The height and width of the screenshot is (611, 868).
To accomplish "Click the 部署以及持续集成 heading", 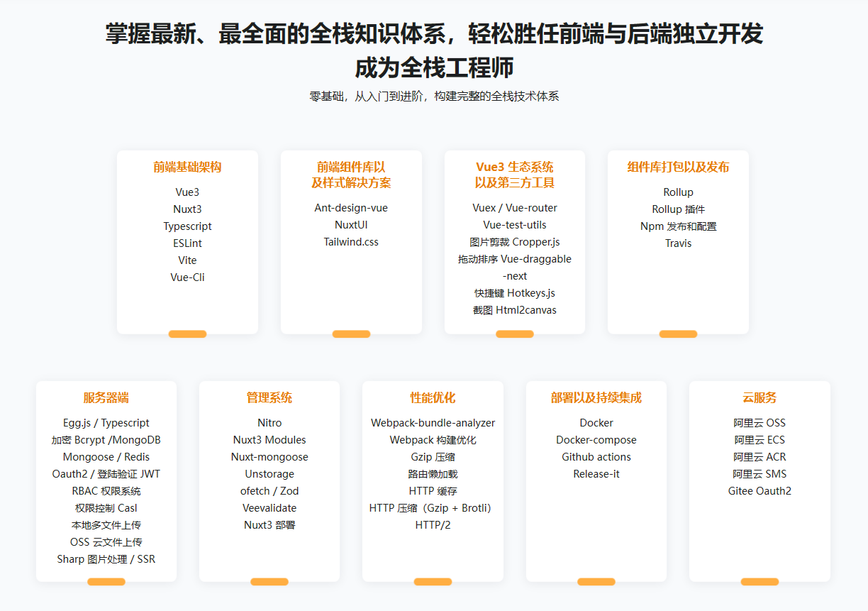I will (x=596, y=398).
